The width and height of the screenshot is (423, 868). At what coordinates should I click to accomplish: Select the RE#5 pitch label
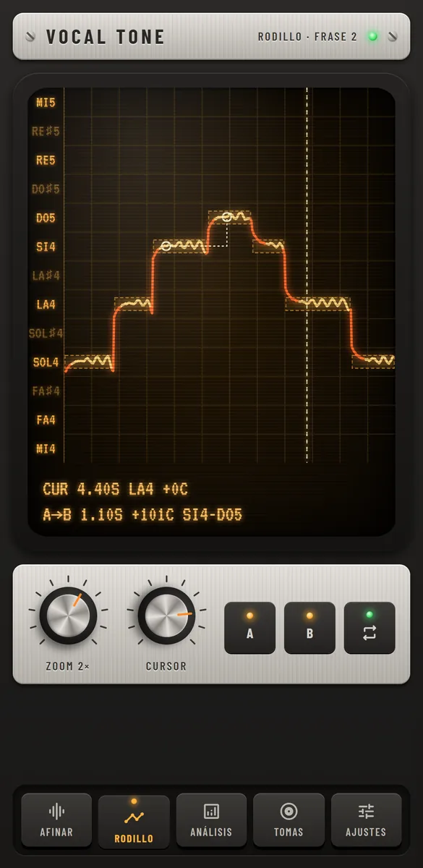click(46, 132)
